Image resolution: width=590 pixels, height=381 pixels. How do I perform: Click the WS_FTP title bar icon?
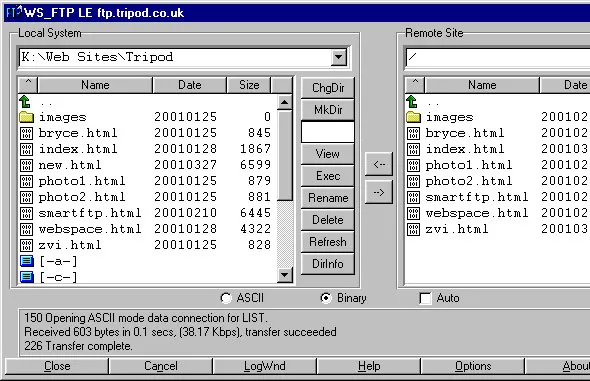pos(14,12)
